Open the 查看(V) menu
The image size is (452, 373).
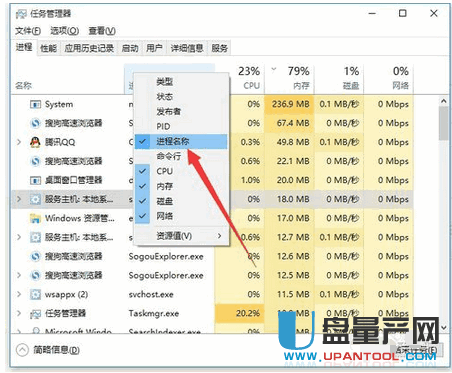coord(102,31)
